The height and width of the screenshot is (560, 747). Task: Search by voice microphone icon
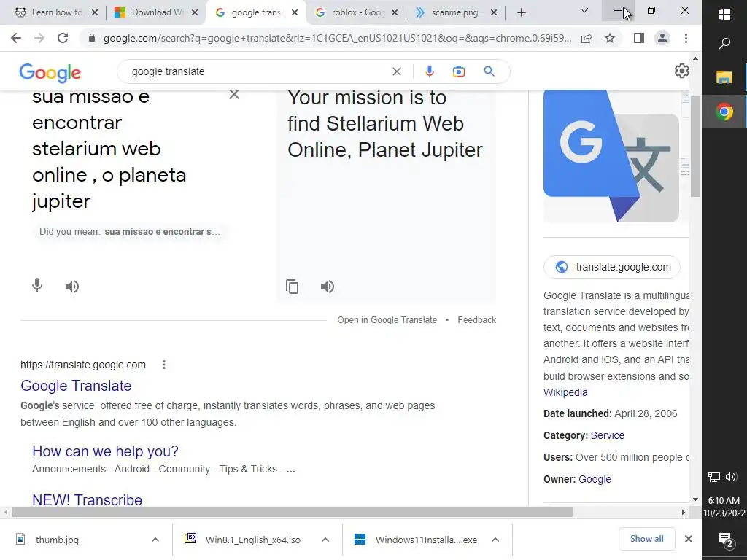point(429,71)
